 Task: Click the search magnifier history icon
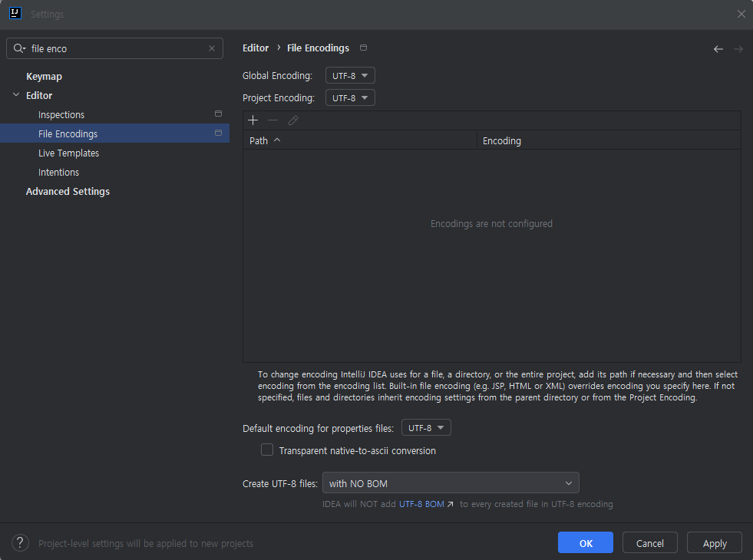click(x=19, y=48)
